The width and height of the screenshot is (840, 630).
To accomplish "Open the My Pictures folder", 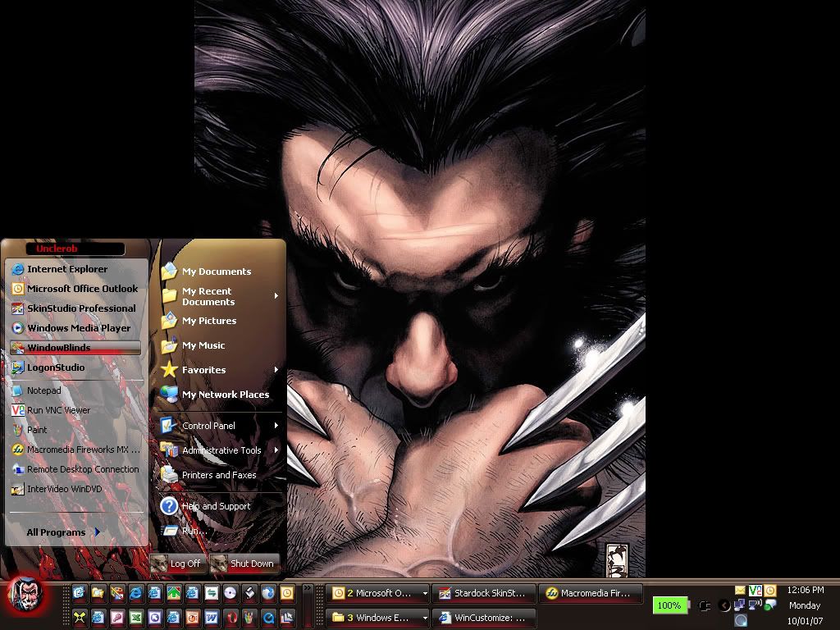I will tap(220, 321).
